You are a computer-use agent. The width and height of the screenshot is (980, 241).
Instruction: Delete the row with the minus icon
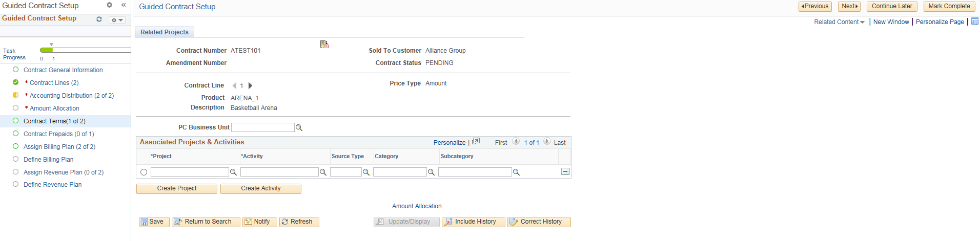coord(565,172)
